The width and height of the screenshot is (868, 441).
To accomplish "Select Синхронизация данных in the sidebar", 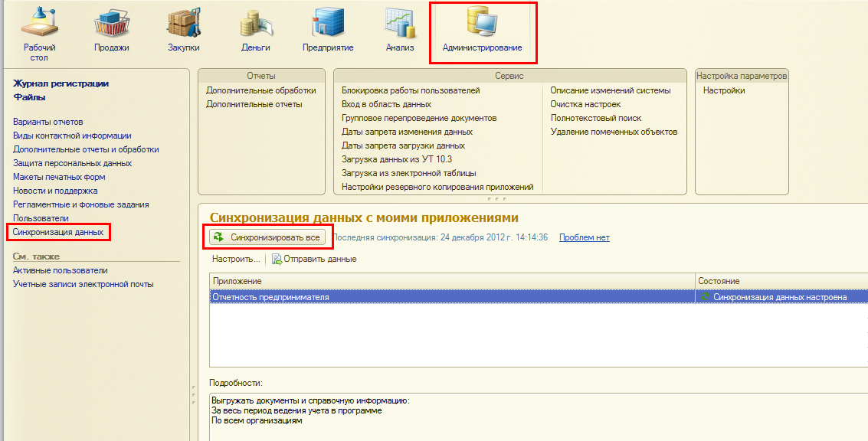I will point(58,233).
